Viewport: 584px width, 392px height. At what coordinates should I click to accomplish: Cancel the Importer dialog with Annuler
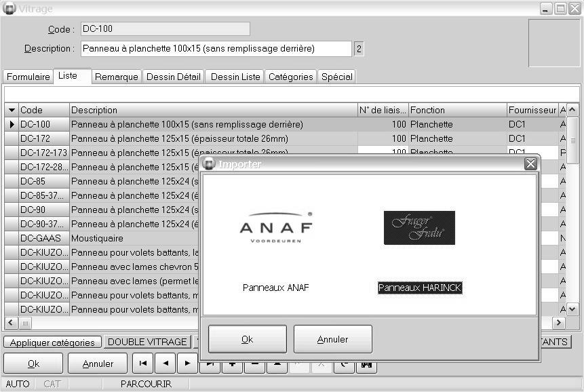point(332,339)
